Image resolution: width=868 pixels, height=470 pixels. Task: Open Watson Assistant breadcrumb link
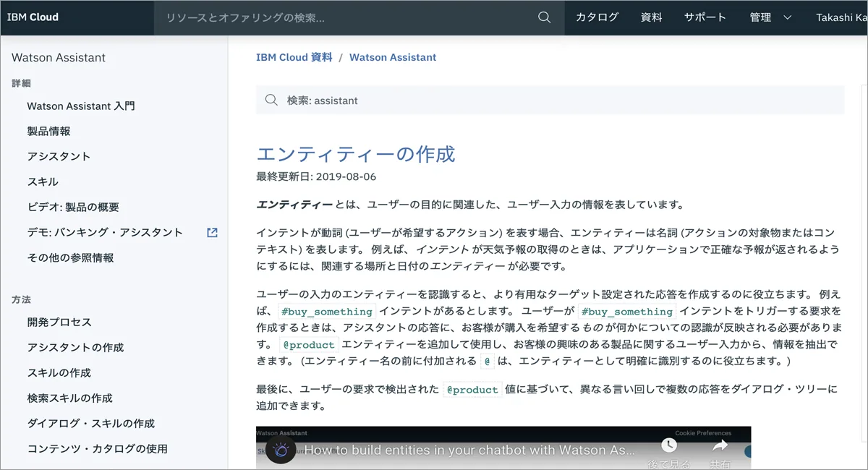click(x=393, y=57)
